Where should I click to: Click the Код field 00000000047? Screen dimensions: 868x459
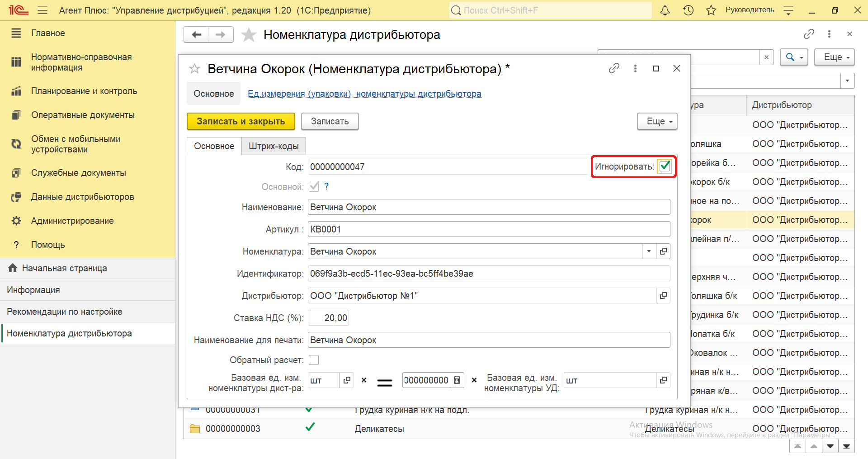tap(448, 167)
